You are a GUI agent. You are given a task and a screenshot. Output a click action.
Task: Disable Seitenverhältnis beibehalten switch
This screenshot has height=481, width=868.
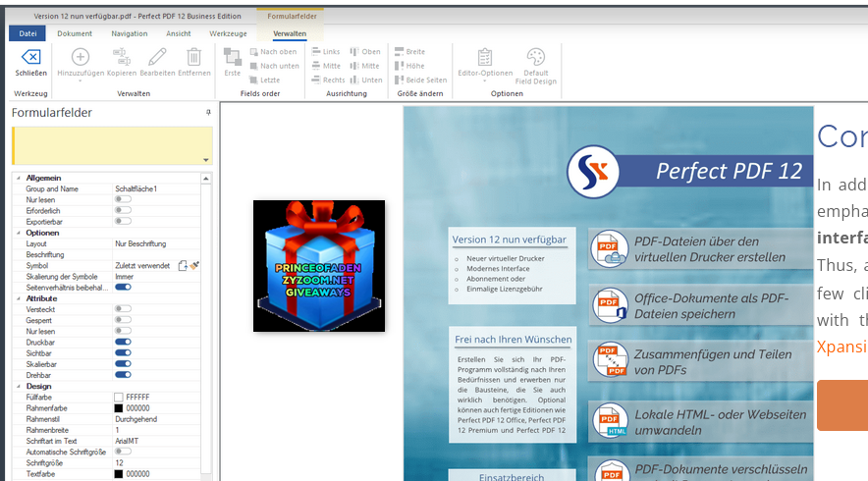[123, 288]
